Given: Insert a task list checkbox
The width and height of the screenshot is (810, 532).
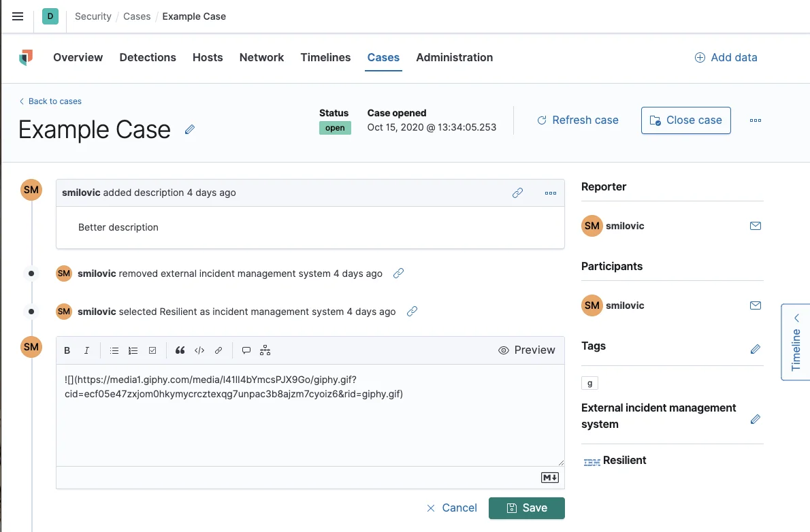Looking at the screenshot, I should (152, 350).
